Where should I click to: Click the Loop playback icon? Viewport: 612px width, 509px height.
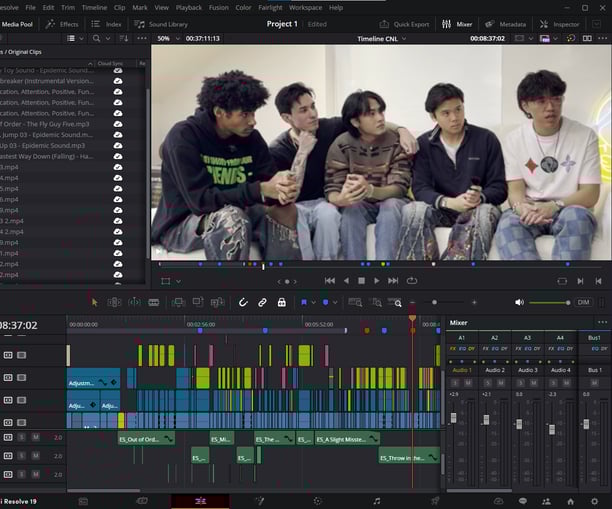click(412, 281)
